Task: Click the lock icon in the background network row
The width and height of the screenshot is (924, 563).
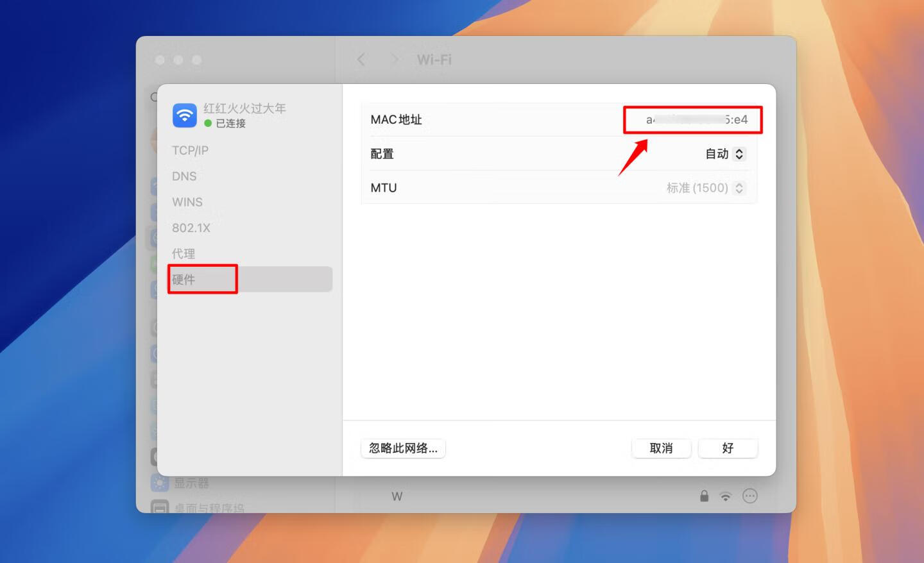Action: (x=704, y=496)
